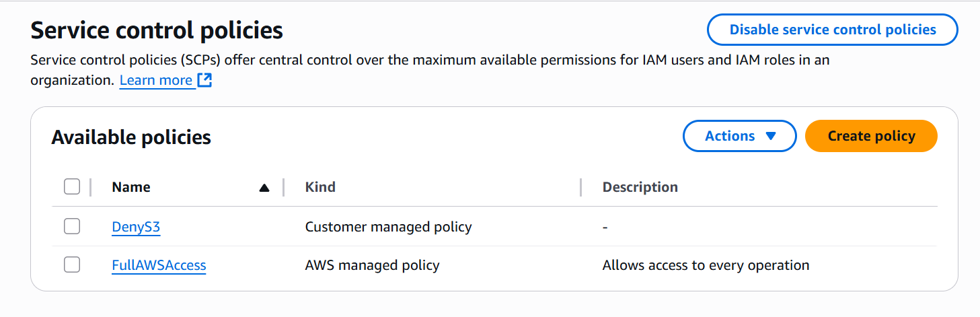Click the AWS managed policy cell

coord(372,265)
